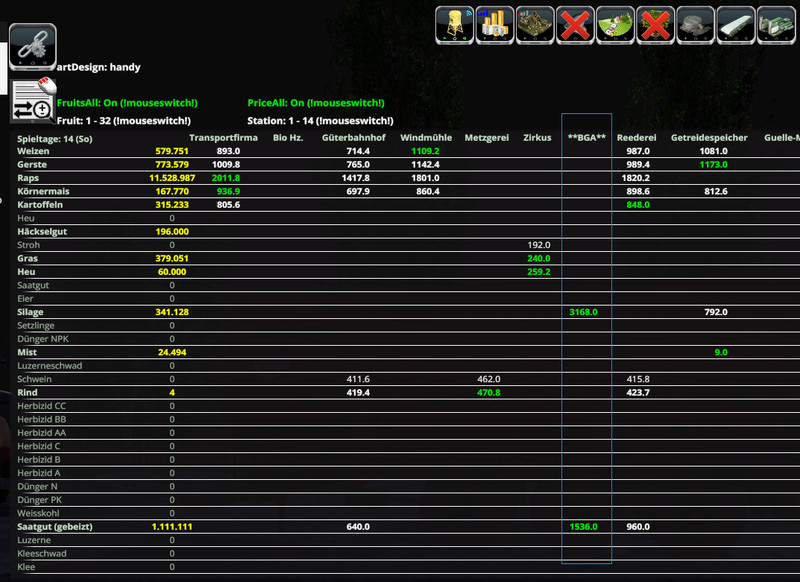
Task: Click the Silage BGA price 3168.0
Action: point(583,312)
